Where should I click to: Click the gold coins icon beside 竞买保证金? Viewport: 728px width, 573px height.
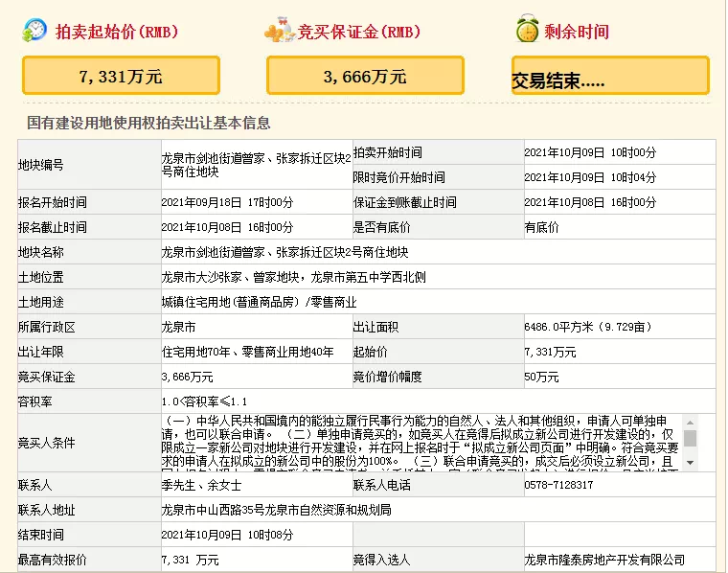pyautogui.click(x=279, y=30)
